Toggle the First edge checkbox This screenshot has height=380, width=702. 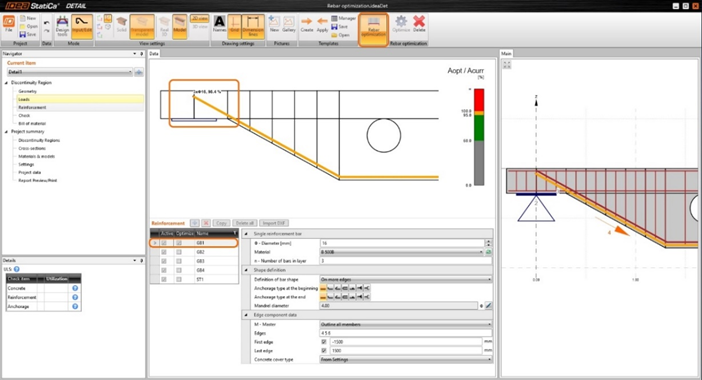(x=324, y=342)
